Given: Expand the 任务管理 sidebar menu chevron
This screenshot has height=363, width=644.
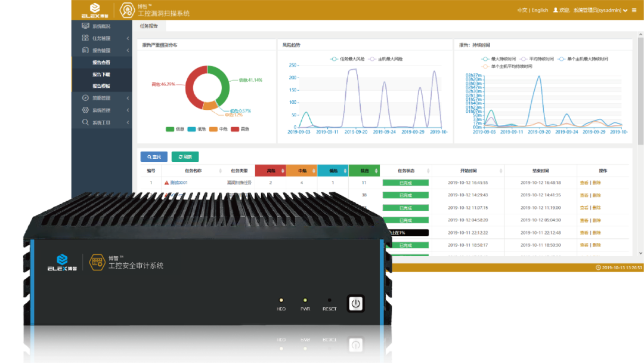Looking at the screenshot, I should [128, 38].
